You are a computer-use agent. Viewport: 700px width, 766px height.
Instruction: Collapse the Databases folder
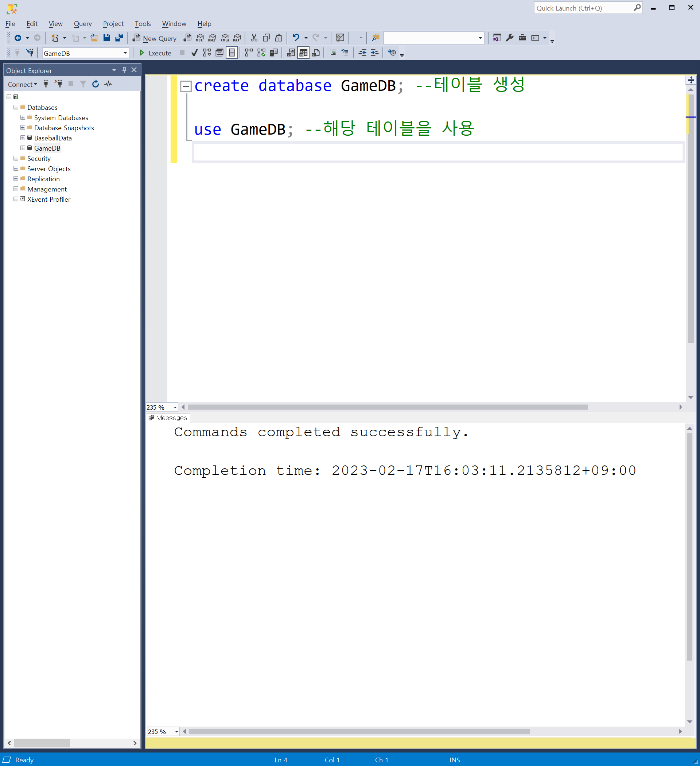pyautogui.click(x=16, y=107)
